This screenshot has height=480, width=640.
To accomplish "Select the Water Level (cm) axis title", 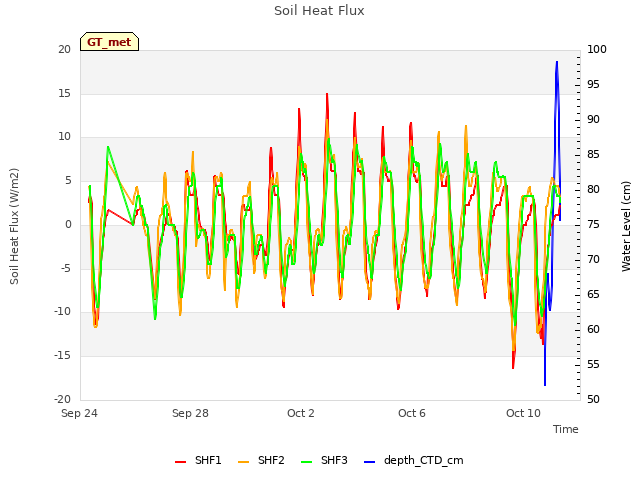I will coord(626,226).
